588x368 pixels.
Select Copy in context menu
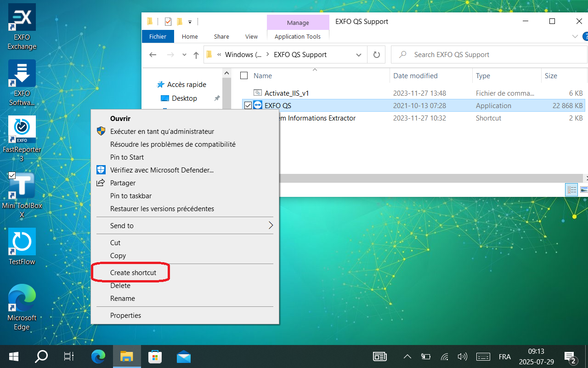(x=118, y=255)
